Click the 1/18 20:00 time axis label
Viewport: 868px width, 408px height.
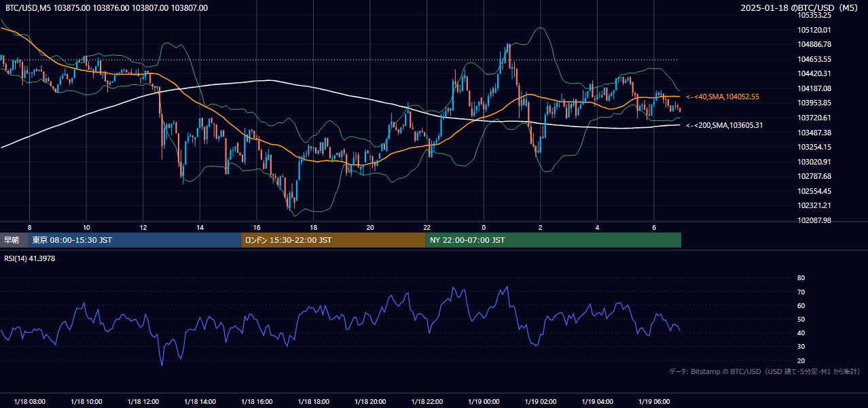[x=370, y=401]
